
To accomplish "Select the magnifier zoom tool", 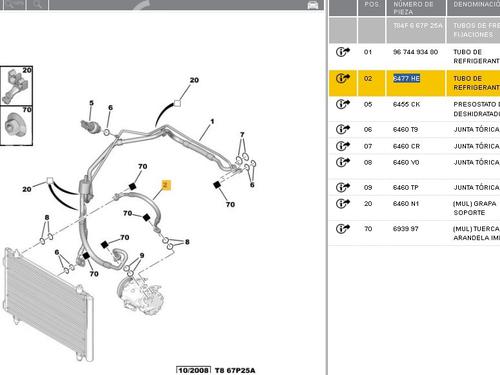I will (x=38, y=4).
